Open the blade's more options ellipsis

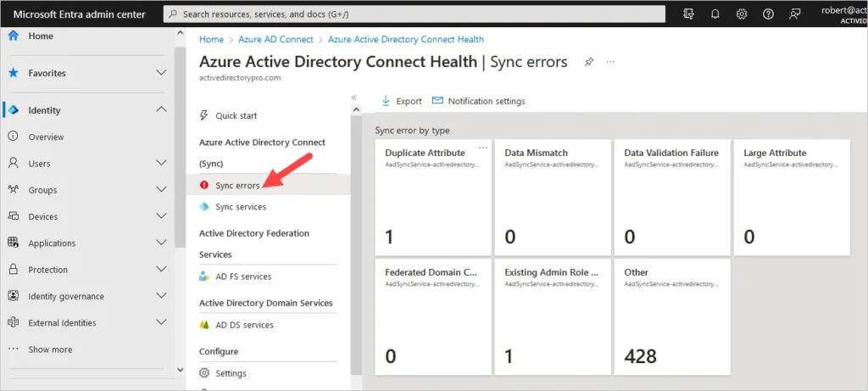(x=610, y=62)
